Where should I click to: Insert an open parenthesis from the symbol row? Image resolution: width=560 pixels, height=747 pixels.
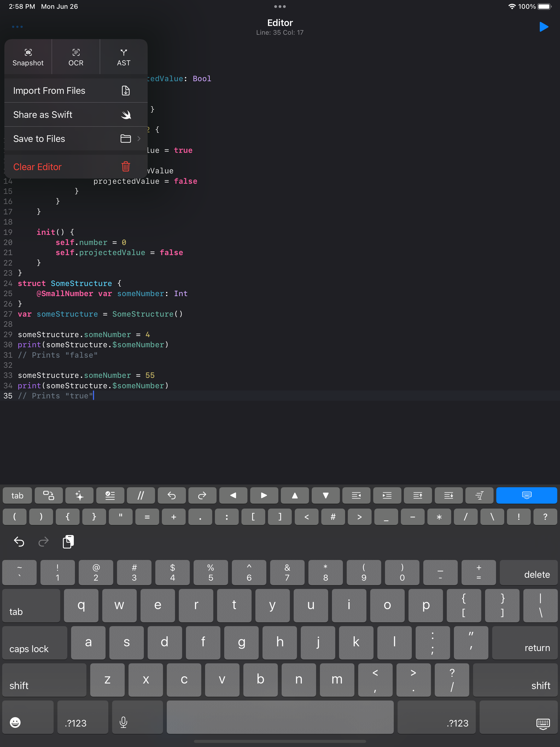point(14,517)
